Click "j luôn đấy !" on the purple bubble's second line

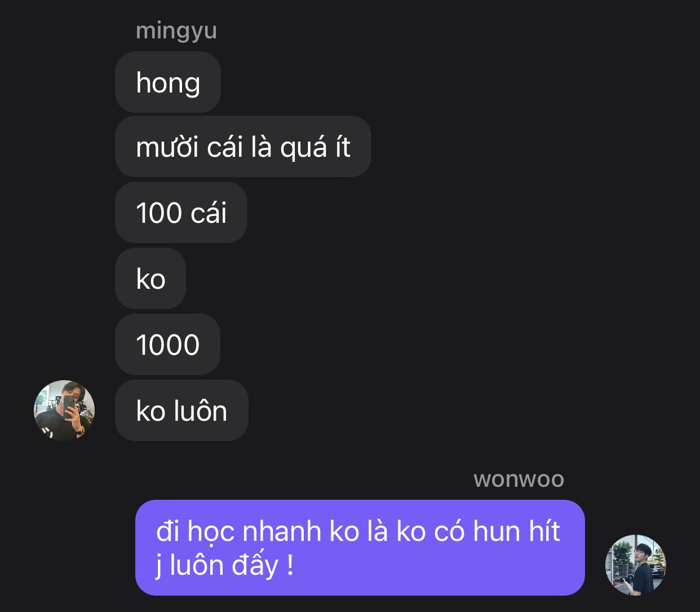point(225,565)
